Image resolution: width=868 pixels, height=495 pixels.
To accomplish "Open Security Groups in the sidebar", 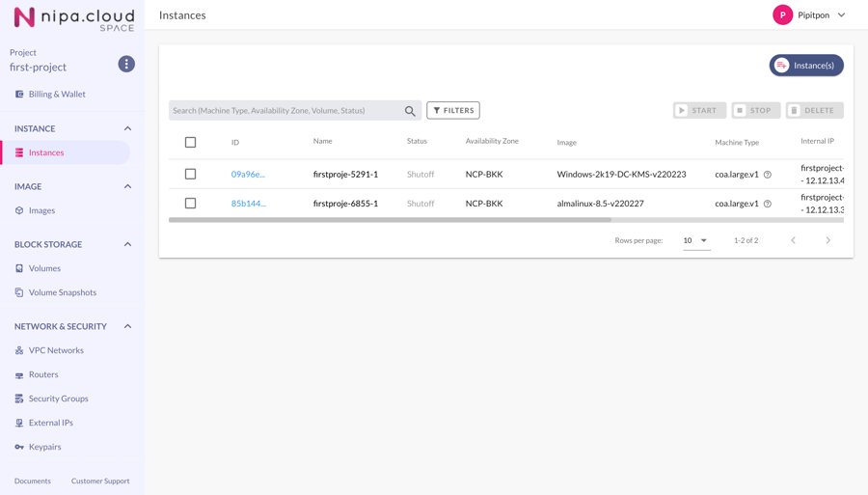I will (58, 399).
